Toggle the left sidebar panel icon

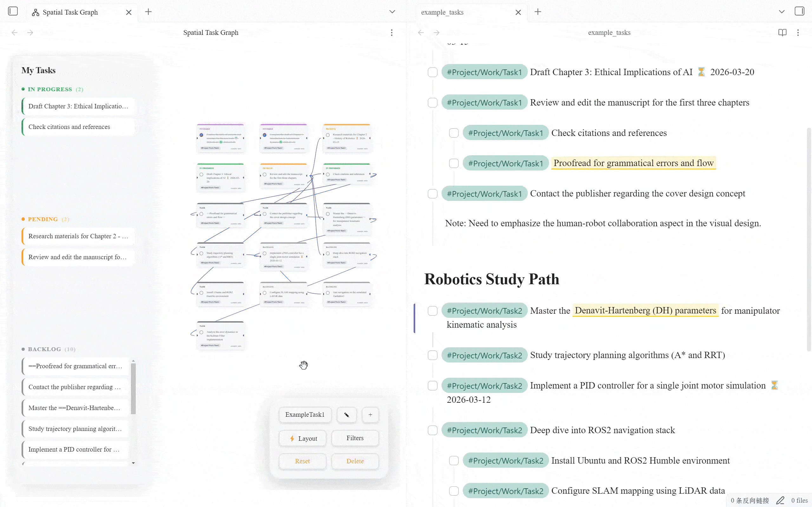click(13, 11)
